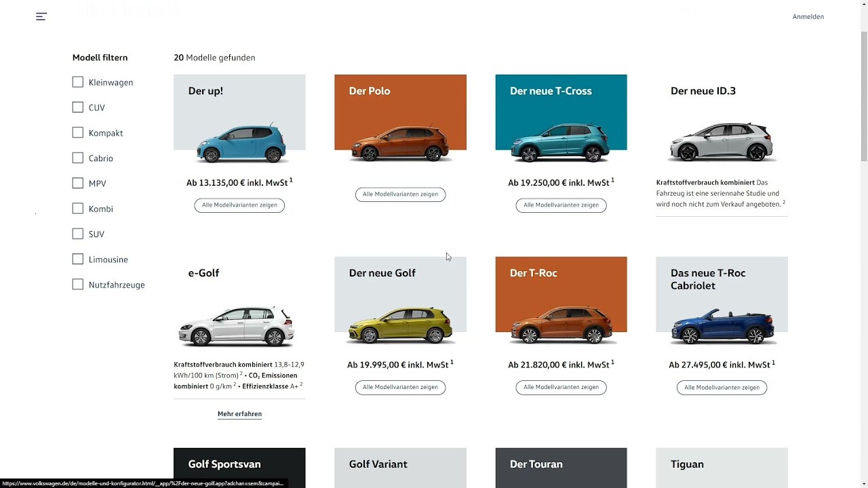This screenshot has width=868, height=488.
Task: Open the blue T-Roc Cabriolet image
Action: click(x=722, y=327)
